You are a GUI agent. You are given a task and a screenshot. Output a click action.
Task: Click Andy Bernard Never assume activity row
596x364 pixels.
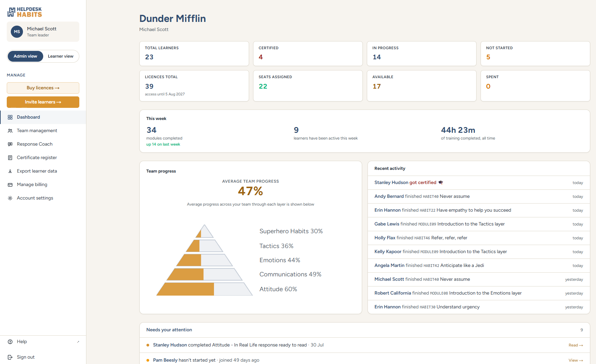coord(479,196)
